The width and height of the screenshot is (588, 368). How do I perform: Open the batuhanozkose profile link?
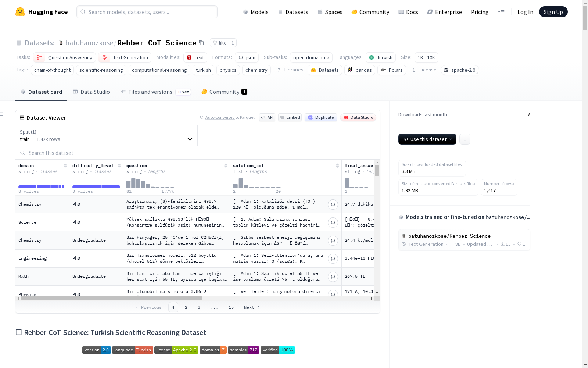point(89,43)
